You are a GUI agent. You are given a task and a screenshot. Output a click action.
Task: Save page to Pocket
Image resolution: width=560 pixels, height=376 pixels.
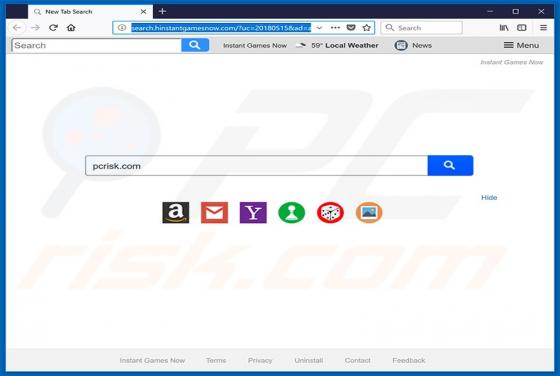[x=351, y=27]
